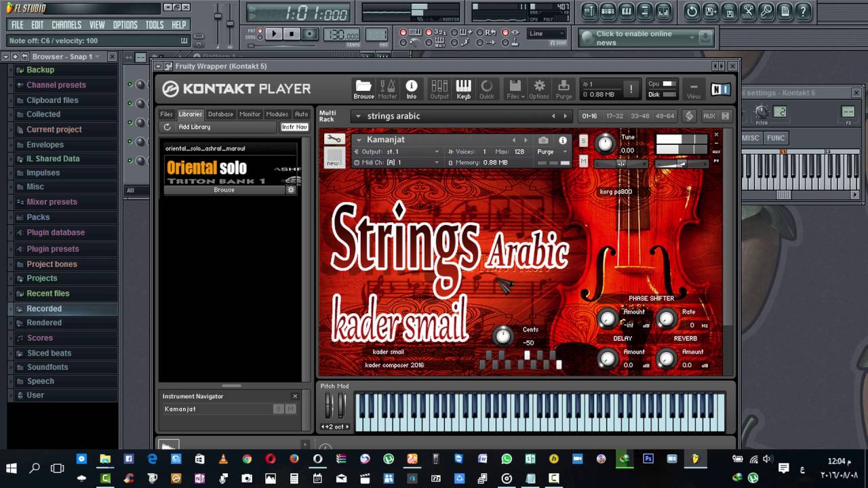Toggle the AUX sends view in Multi Rack

[709, 116]
